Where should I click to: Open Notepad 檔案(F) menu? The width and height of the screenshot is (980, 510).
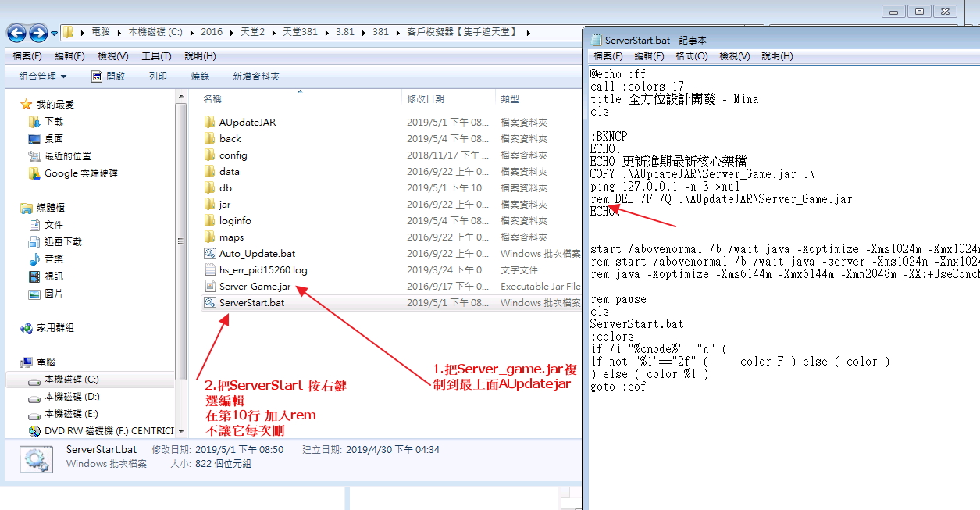608,56
